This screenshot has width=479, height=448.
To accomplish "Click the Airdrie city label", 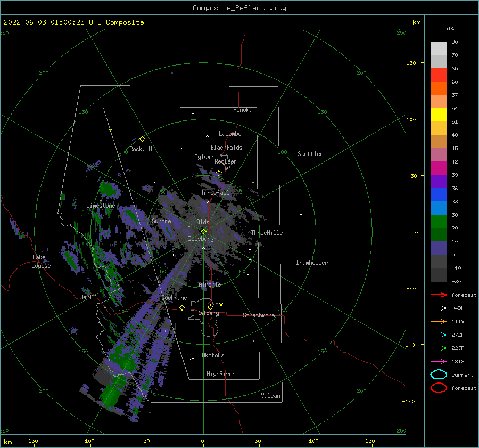I will 210,284.
